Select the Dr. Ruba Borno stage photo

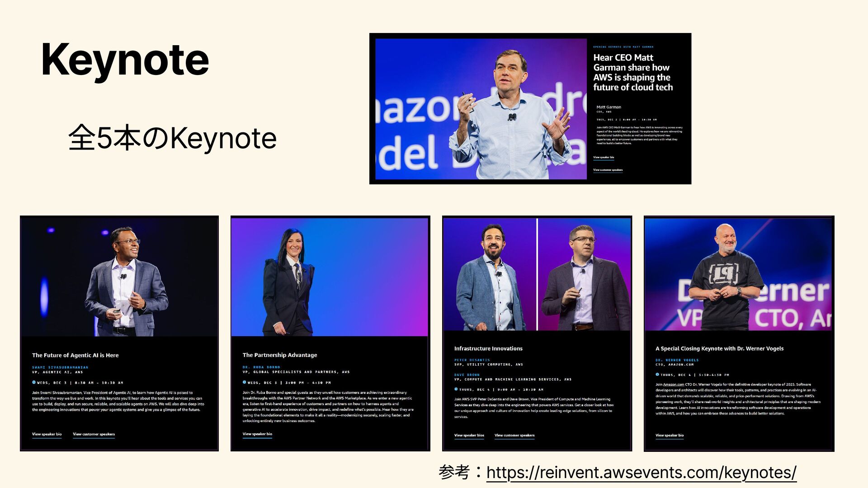click(330, 277)
